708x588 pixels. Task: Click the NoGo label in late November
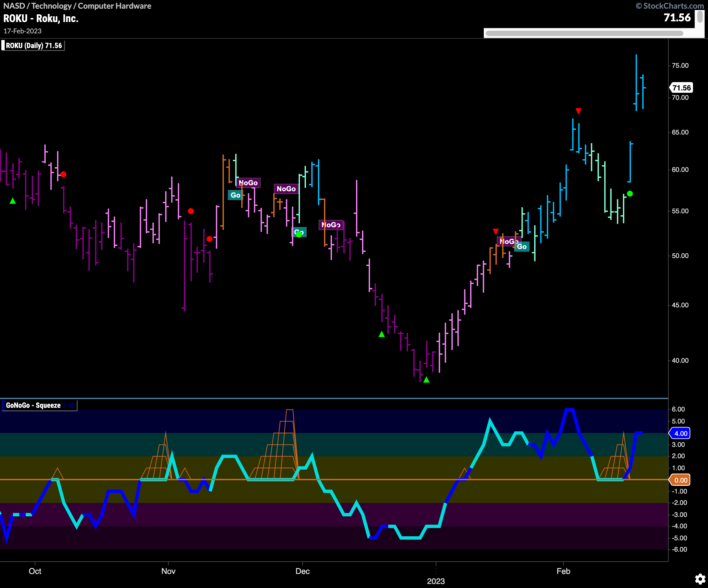(286, 189)
